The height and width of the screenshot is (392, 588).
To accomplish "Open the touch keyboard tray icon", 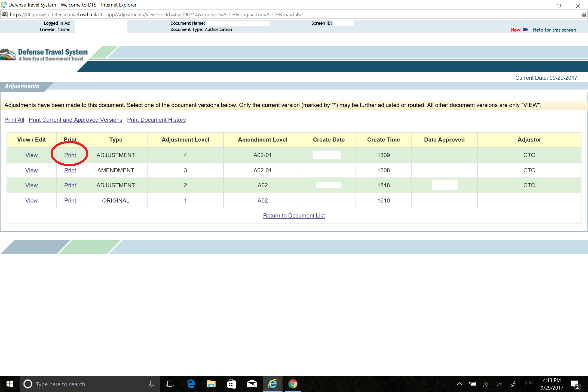I will pyautogui.click(x=529, y=384).
